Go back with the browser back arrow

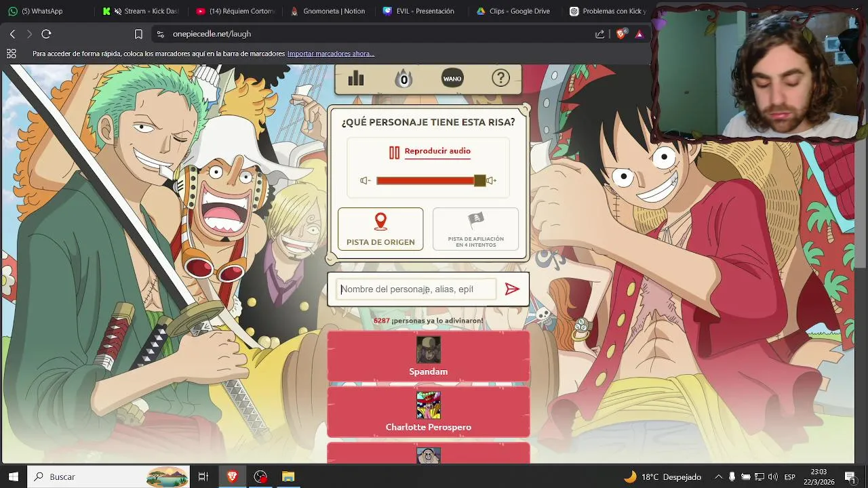tap(12, 34)
